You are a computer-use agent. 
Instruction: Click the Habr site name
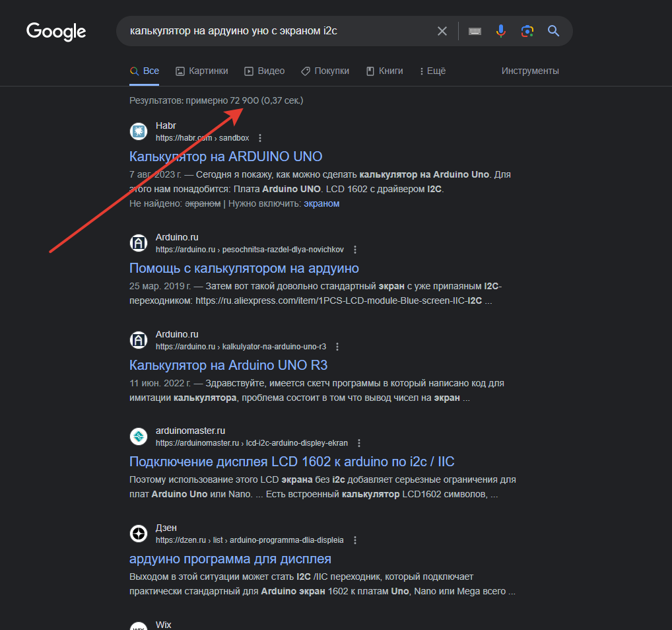(166, 125)
